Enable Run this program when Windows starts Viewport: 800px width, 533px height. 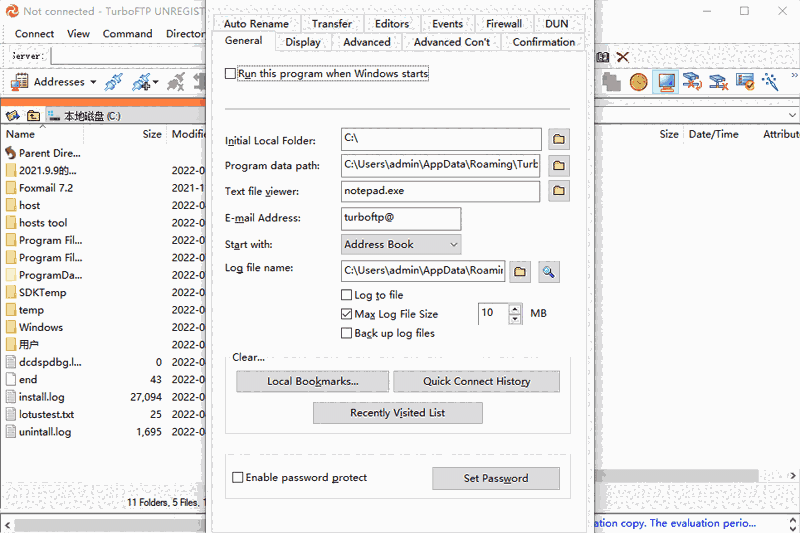click(231, 74)
